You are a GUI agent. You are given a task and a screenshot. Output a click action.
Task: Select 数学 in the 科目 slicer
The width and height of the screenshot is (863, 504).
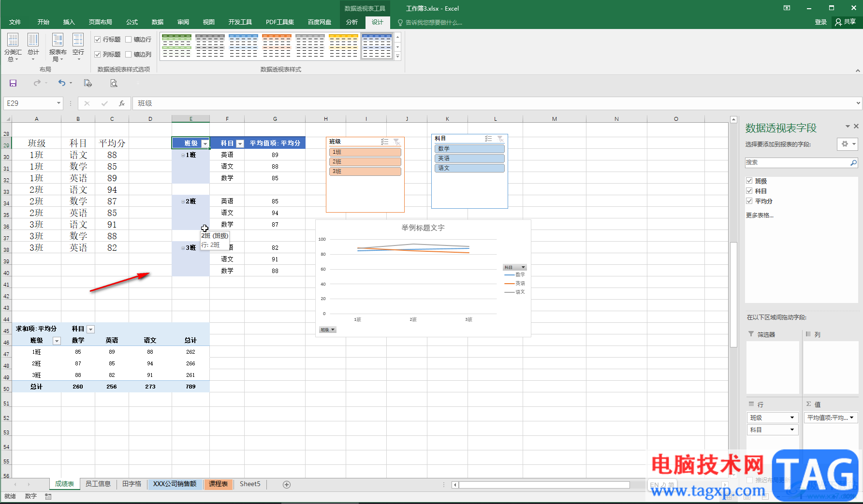point(469,149)
